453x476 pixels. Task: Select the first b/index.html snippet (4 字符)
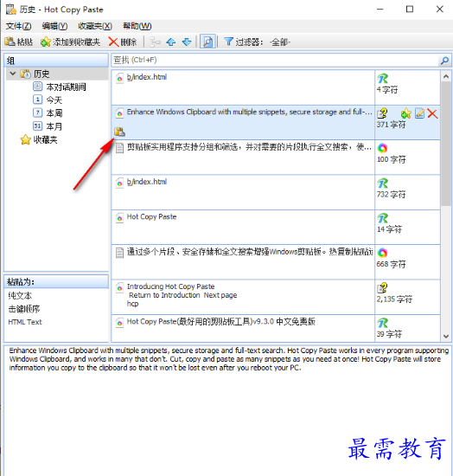243,87
